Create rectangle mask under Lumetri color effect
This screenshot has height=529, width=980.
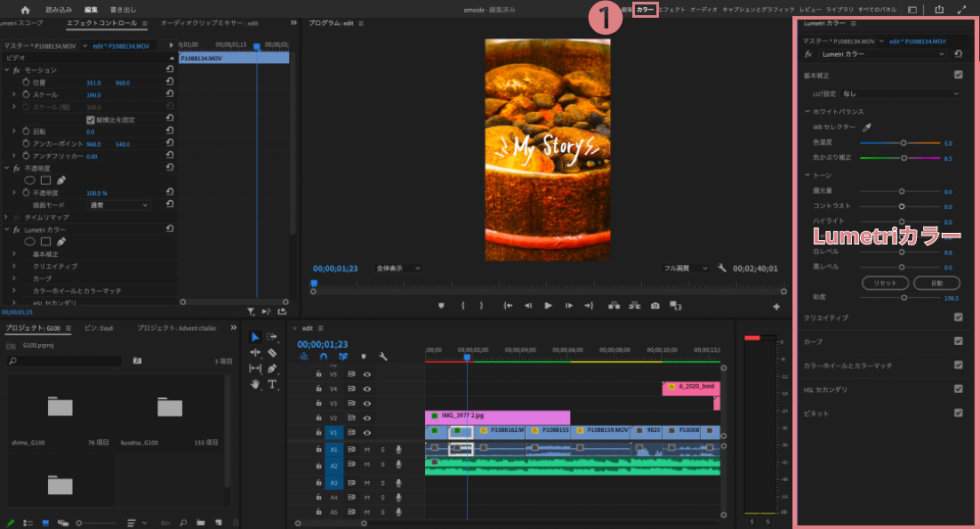coord(45,242)
